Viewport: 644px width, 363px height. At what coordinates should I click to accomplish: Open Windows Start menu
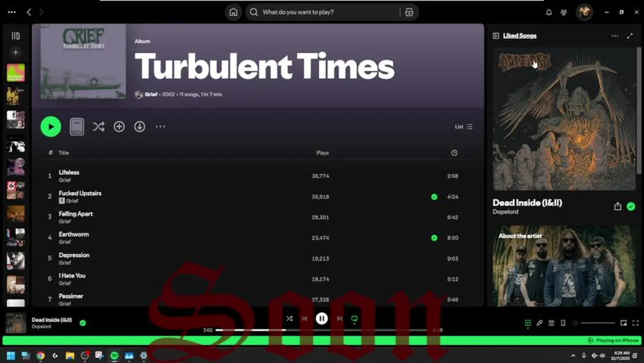click(11, 355)
